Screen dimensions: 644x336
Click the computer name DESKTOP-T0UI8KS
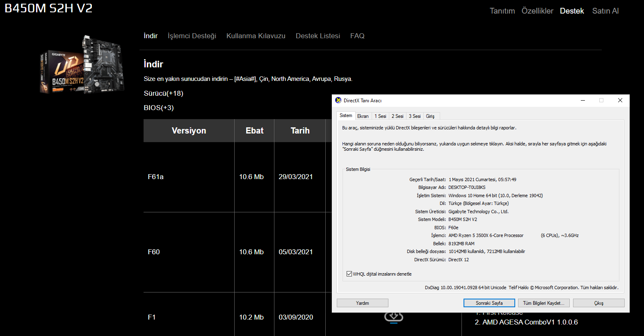467,187
